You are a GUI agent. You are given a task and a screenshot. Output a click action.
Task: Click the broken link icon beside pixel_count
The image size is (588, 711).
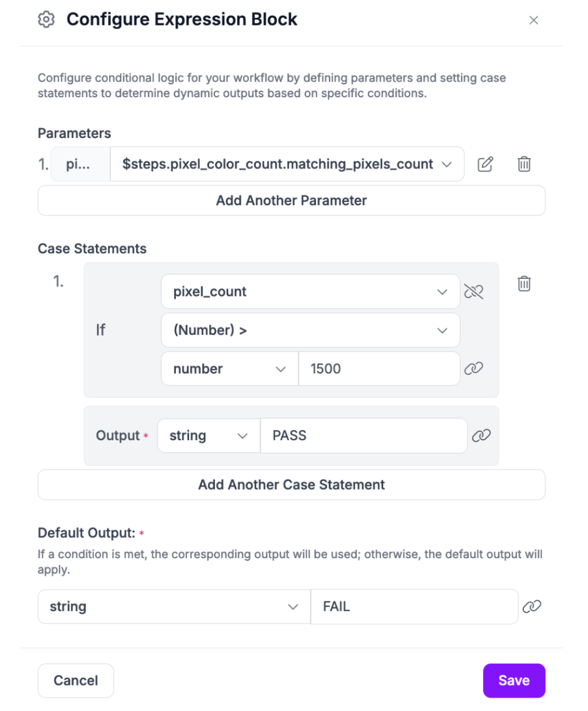point(473,291)
